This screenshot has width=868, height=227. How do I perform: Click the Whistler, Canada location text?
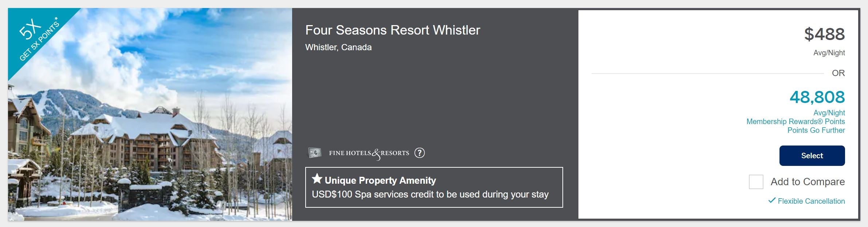click(x=338, y=47)
